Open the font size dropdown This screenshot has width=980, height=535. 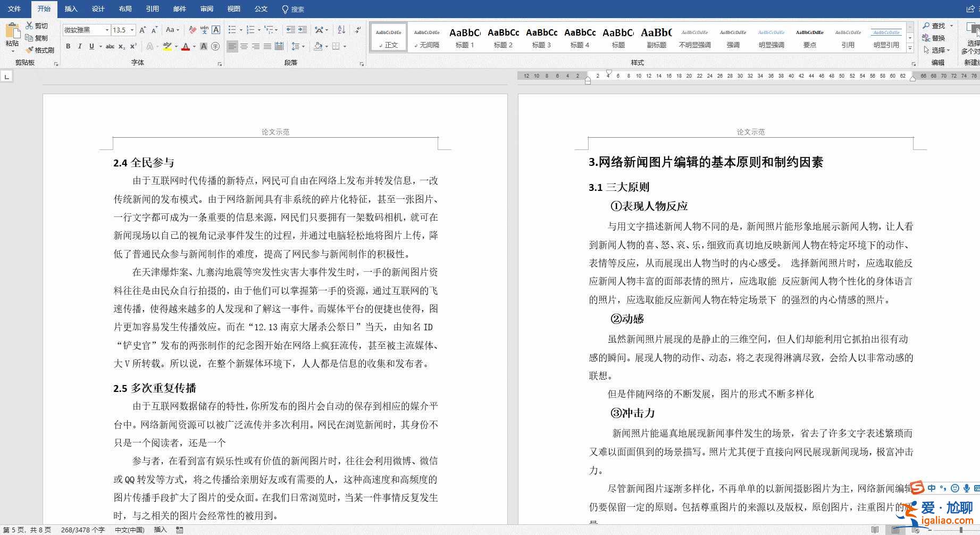click(x=132, y=30)
